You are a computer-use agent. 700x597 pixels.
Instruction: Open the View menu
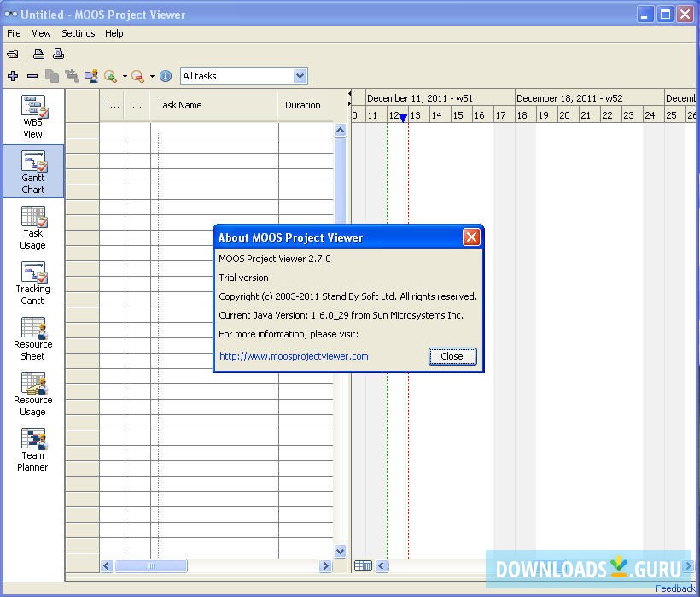click(x=41, y=33)
